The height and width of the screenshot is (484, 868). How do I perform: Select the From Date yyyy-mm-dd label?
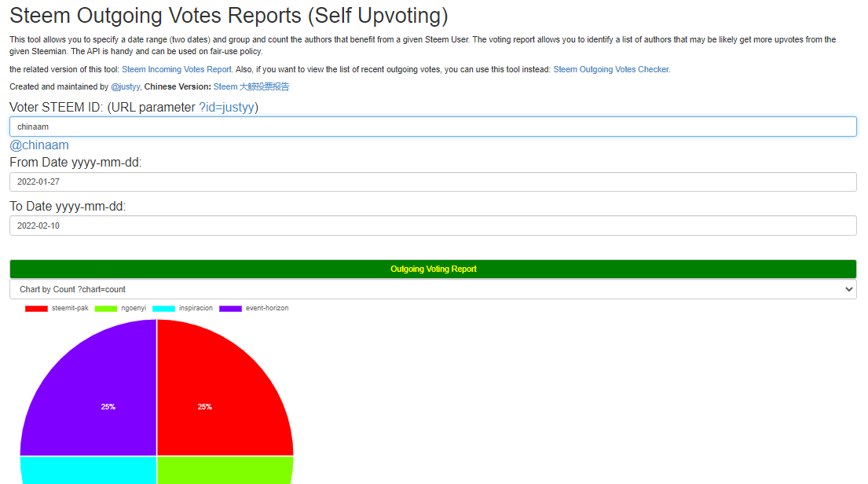pyautogui.click(x=75, y=163)
